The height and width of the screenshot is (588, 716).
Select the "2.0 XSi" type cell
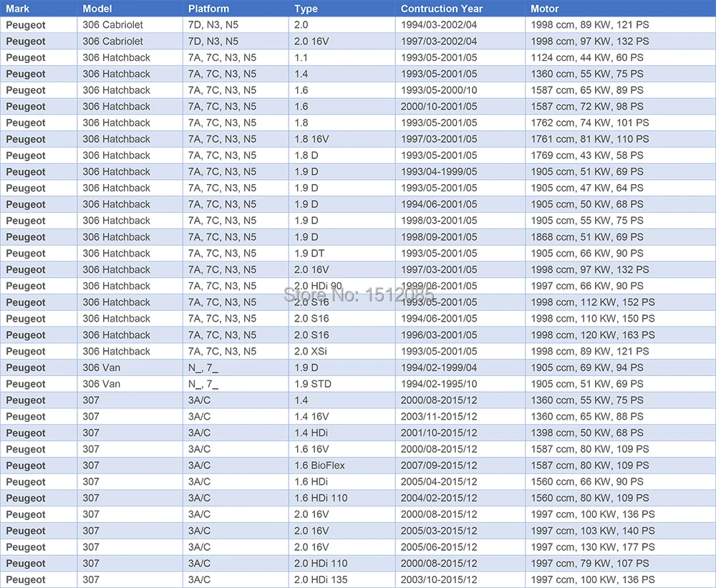tap(342, 352)
